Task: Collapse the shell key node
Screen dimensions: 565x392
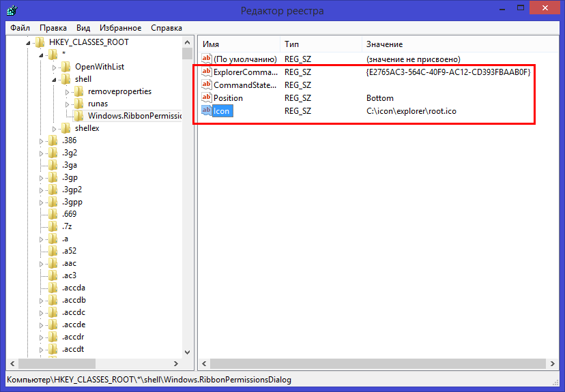Action: 54,80
